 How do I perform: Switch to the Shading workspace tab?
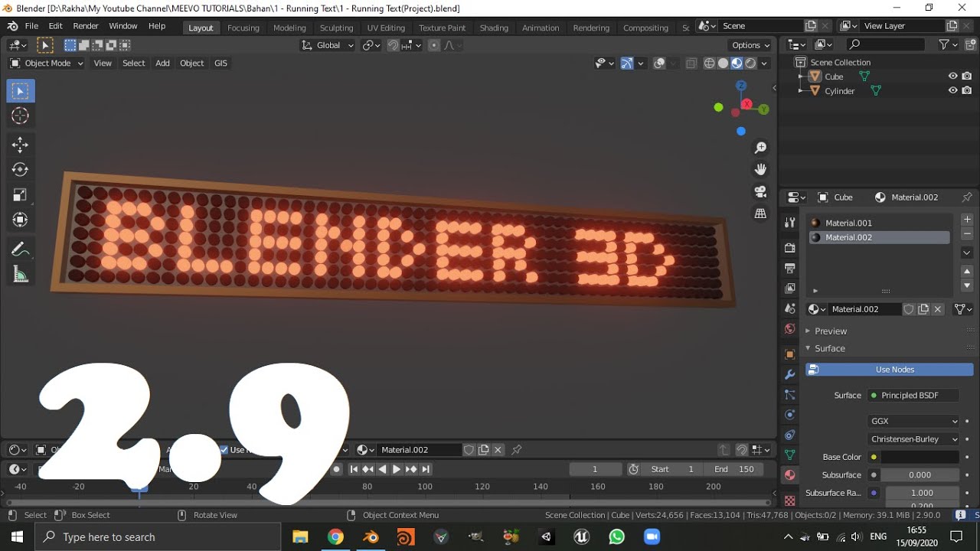[494, 28]
